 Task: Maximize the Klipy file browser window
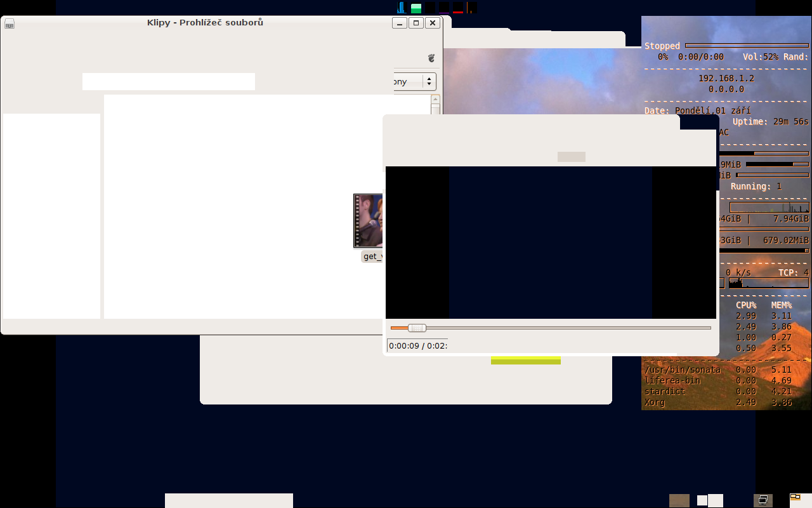pos(416,23)
